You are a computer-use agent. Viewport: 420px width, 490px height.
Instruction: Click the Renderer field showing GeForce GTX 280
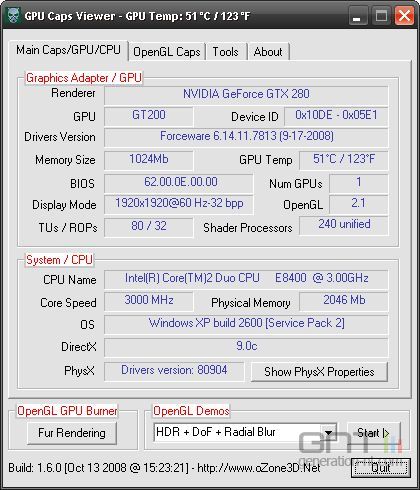click(246, 95)
